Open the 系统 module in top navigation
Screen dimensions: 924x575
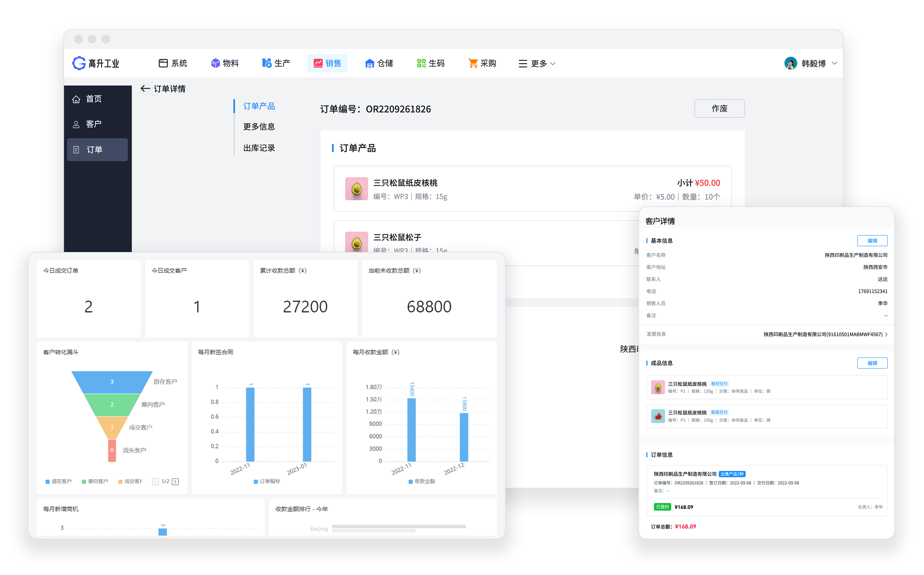point(173,63)
